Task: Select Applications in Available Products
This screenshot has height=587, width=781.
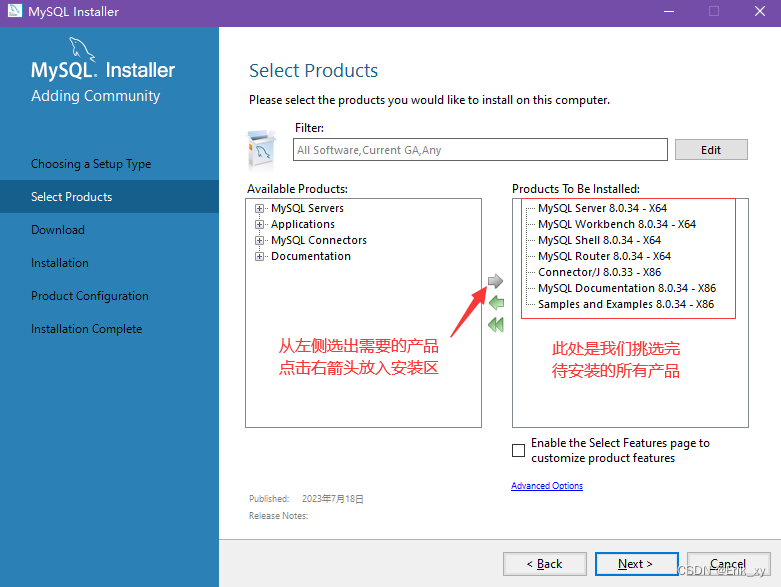Action: click(x=303, y=224)
